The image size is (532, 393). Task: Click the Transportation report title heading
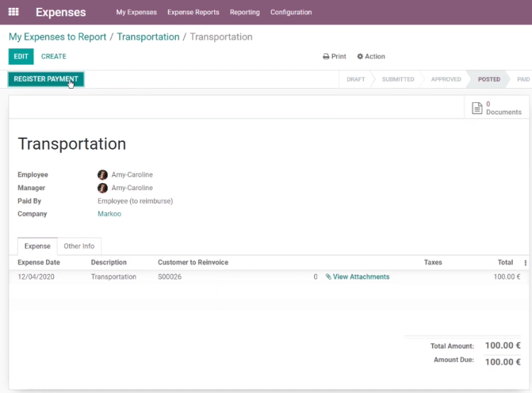tap(72, 143)
